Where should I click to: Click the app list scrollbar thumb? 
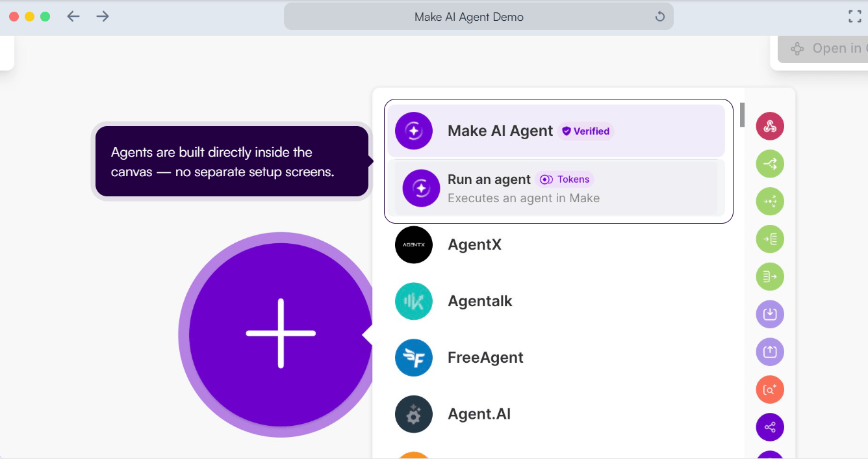click(742, 115)
